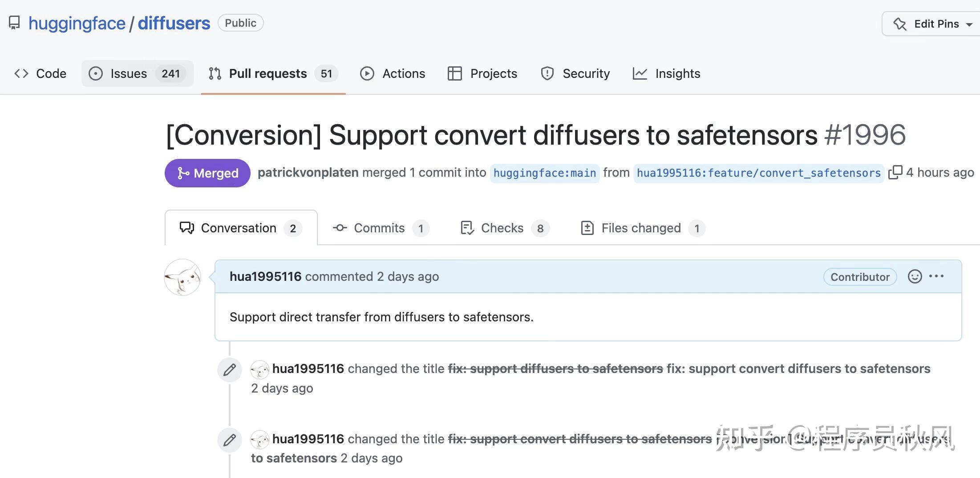Click the purple Merged status badge
The image size is (980, 478).
click(x=207, y=173)
